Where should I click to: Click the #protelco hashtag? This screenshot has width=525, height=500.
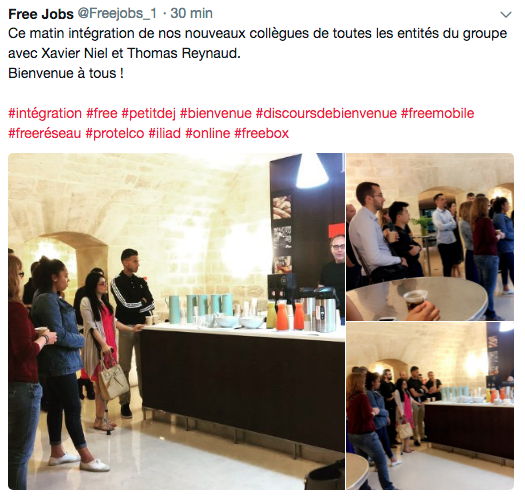115,134
